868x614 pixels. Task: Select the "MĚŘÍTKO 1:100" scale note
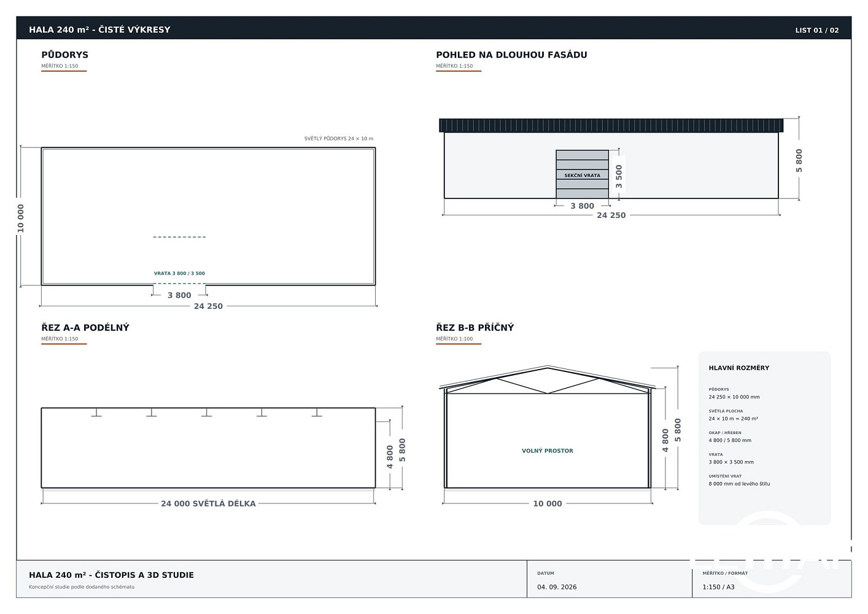(454, 339)
